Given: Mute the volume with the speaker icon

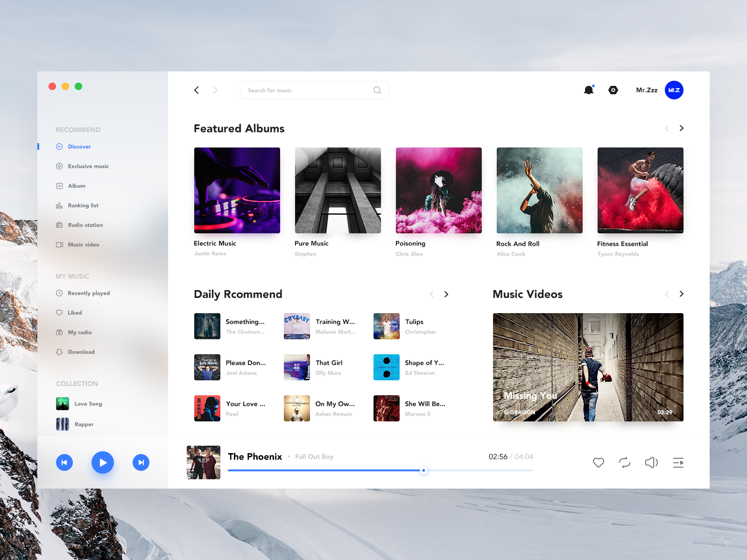Looking at the screenshot, I should pyautogui.click(x=651, y=462).
